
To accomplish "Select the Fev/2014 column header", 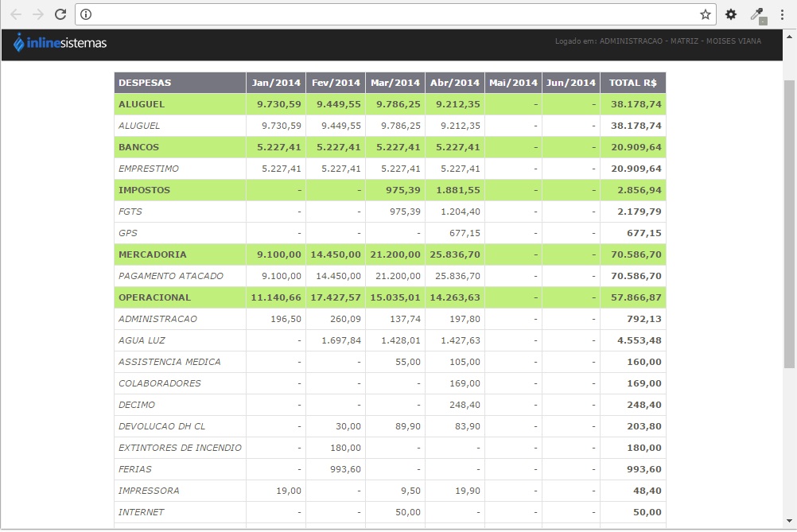I will pos(336,83).
